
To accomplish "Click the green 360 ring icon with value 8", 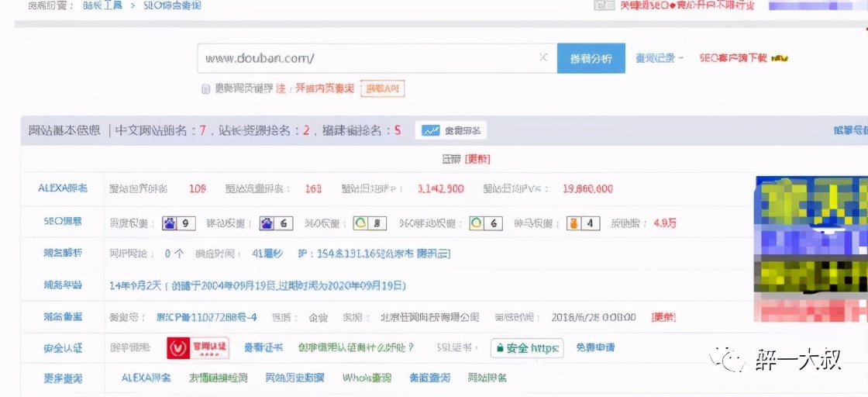I will point(360,223).
